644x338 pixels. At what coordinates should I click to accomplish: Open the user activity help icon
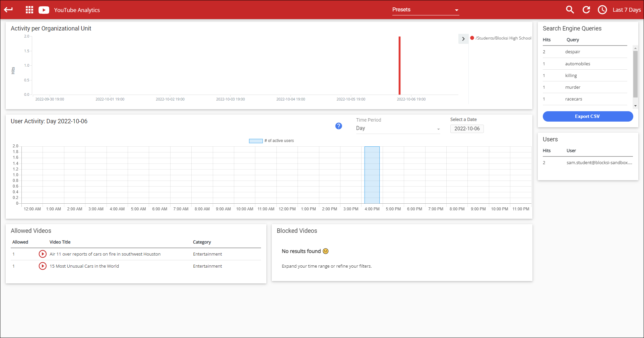coord(339,126)
